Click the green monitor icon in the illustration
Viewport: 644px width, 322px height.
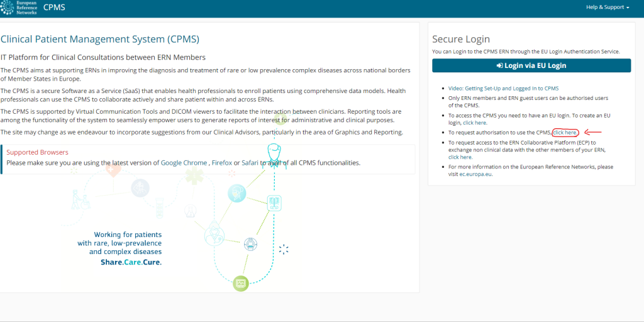[x=241, y=283]
